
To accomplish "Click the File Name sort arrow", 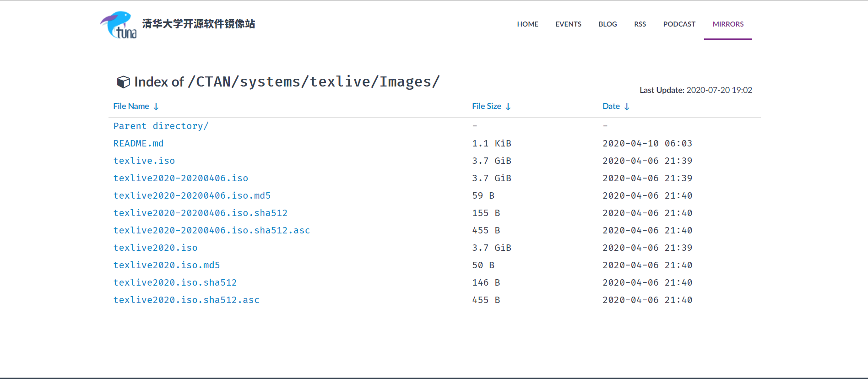I will [x=156, y=107].
